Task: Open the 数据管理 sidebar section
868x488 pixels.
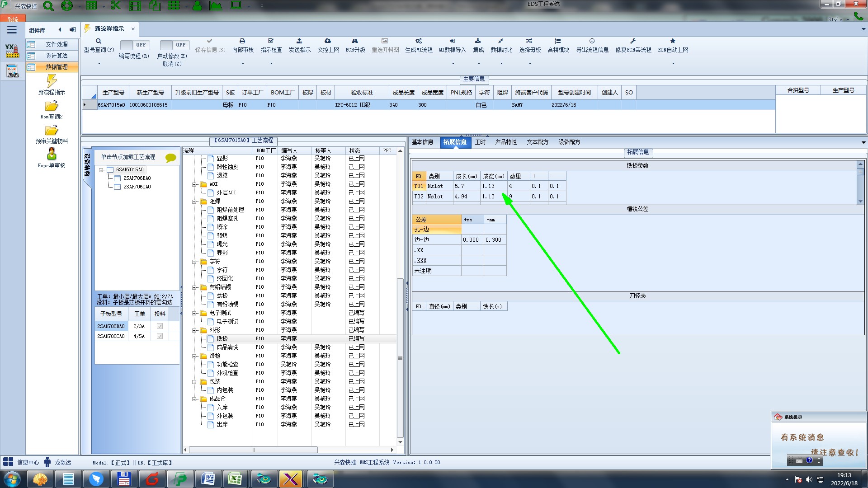Action: [x=56, y=67]
